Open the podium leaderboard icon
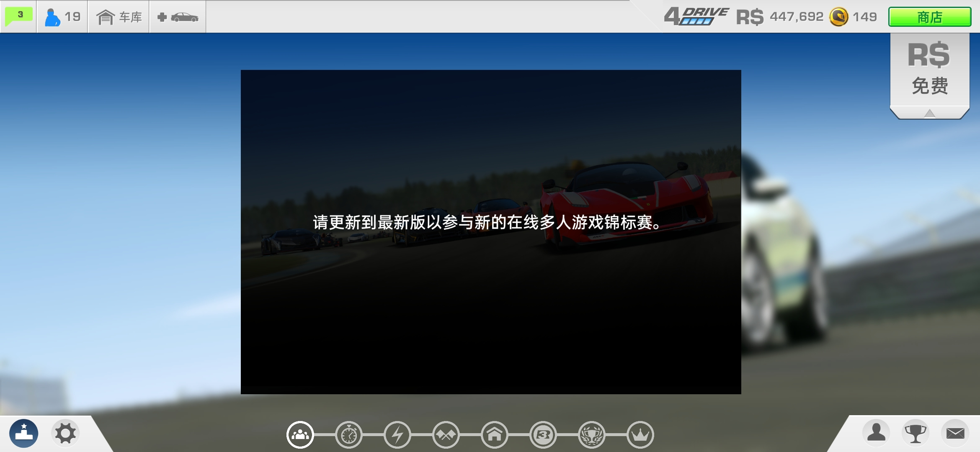This screenshot has height=452, width=980. [x=24, y=433]
